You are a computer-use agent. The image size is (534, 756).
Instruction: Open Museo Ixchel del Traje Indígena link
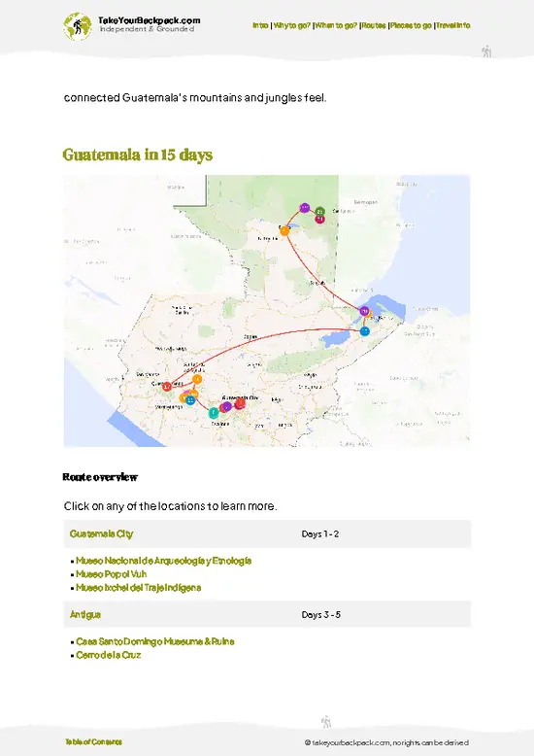pyautogui.click(x=138, y=588)
